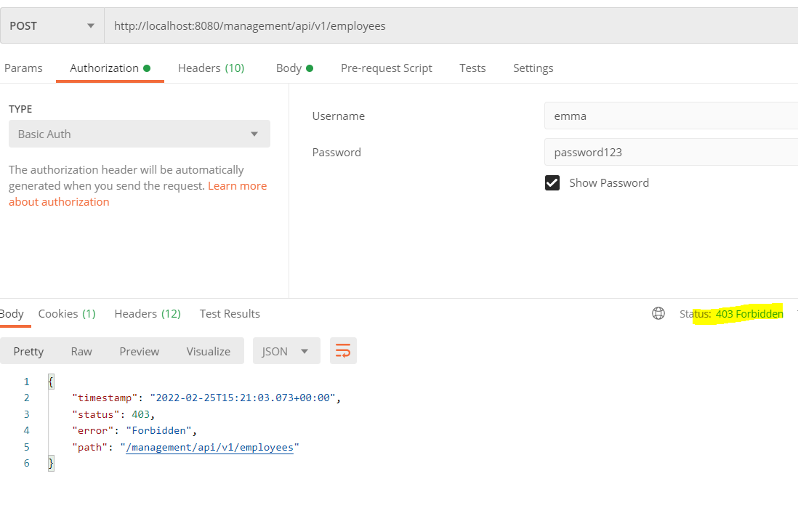Focus the Password input field

(670, 153)
